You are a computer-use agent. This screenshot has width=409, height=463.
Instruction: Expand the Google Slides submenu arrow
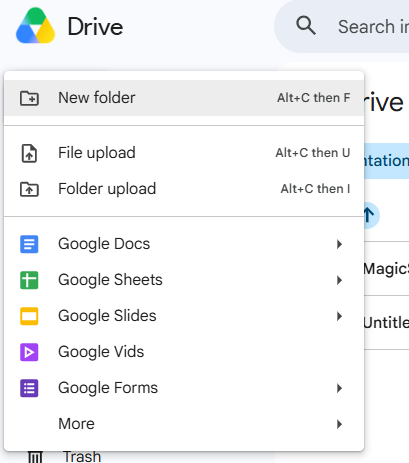339,316
